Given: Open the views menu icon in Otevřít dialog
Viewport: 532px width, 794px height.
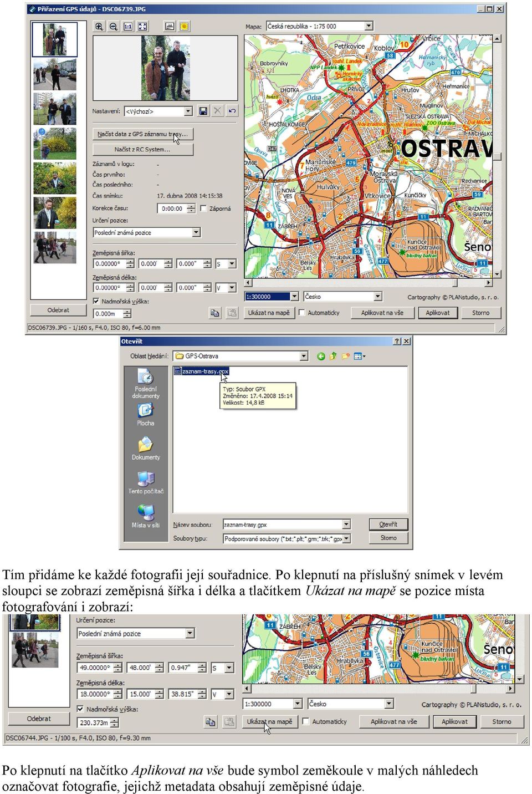Looking at the screenshot, I should click(360, 357).
